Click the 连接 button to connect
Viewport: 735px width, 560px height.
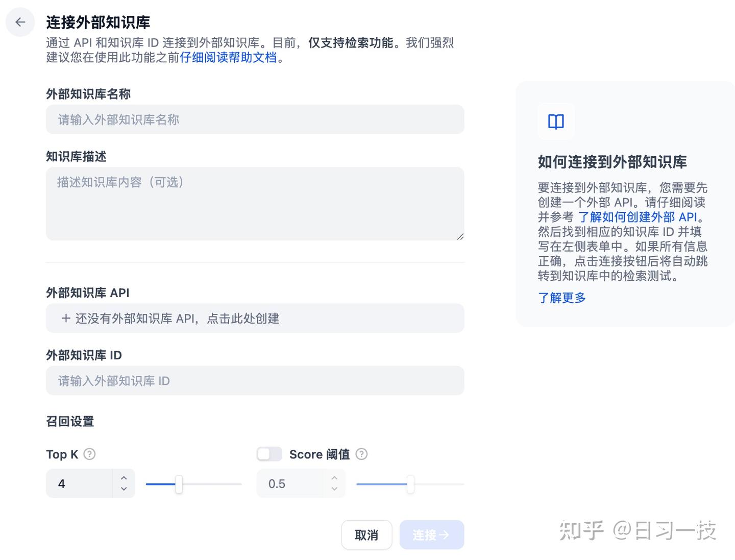coord(431,534)
